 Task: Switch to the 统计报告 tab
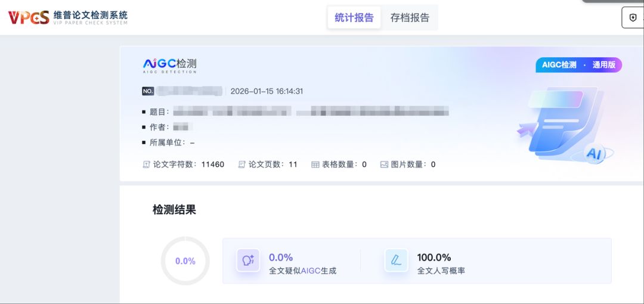354,18
